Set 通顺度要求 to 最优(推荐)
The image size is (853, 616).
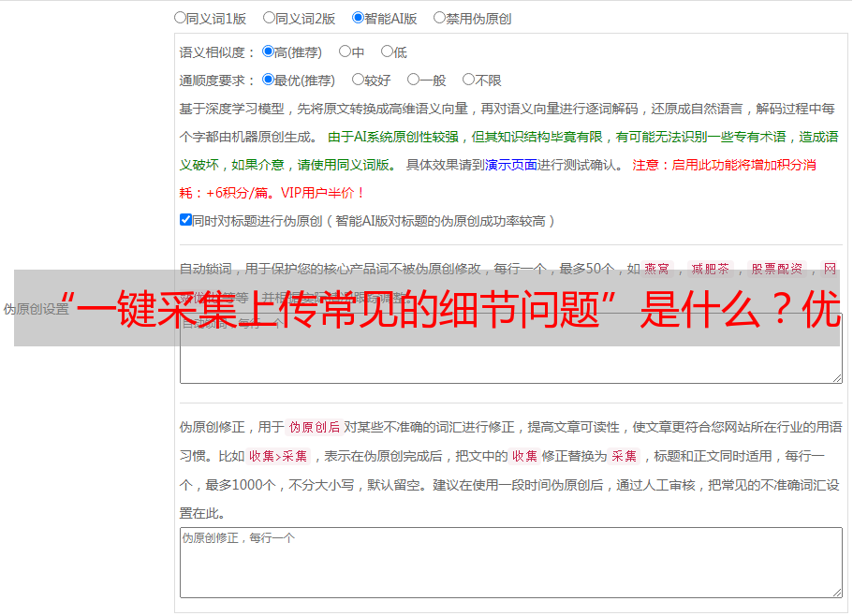268,80
